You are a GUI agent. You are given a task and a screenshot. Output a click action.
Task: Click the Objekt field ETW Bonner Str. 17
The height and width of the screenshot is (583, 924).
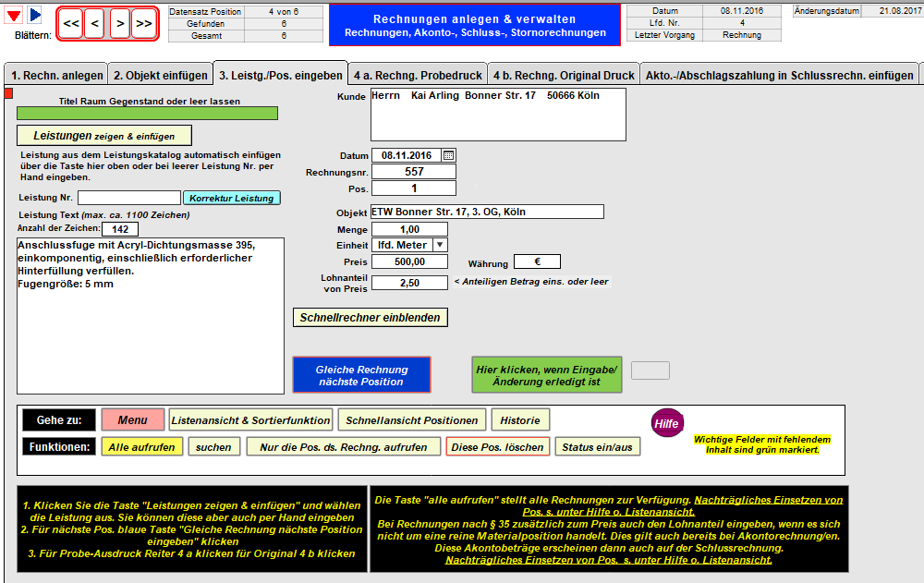point(487,212)
